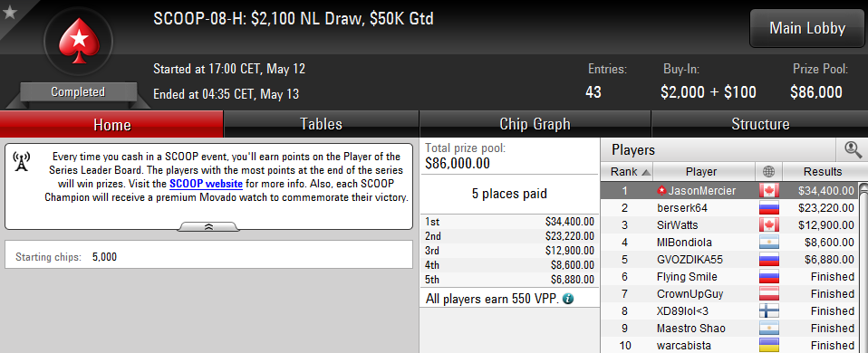Click the red star badge beside JasonMercier

pyautogui.click(x=661, y=191)
